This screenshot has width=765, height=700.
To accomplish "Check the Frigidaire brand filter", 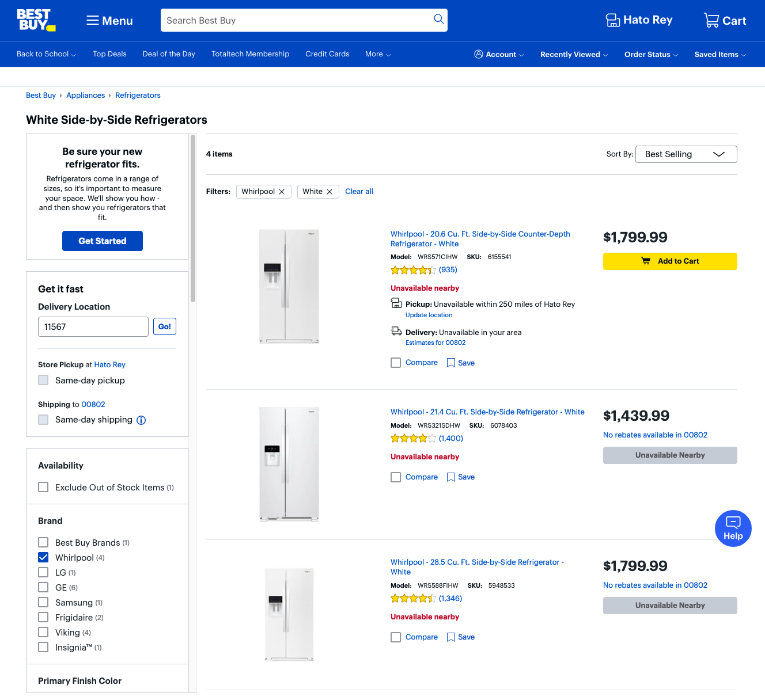I will [43, 617].
